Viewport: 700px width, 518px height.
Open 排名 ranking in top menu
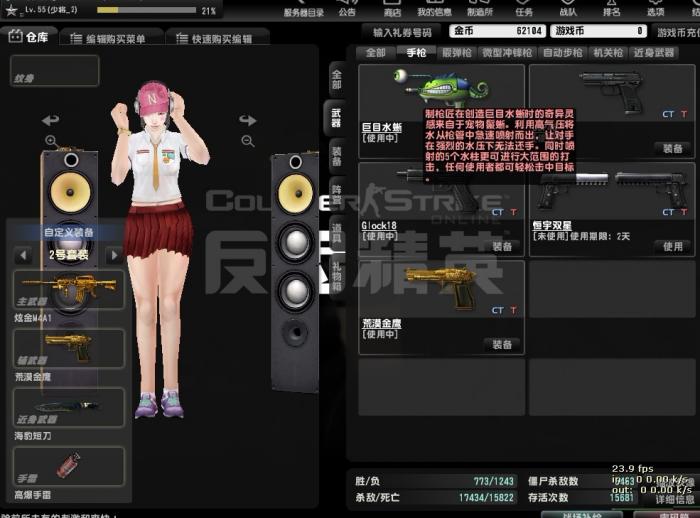[612, 10]
